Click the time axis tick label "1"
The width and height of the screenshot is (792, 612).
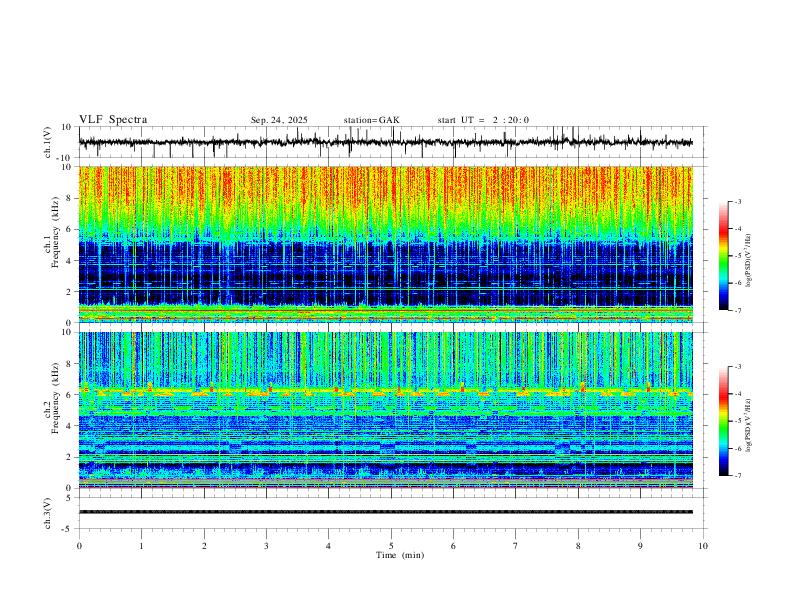[x=141, y=546]
